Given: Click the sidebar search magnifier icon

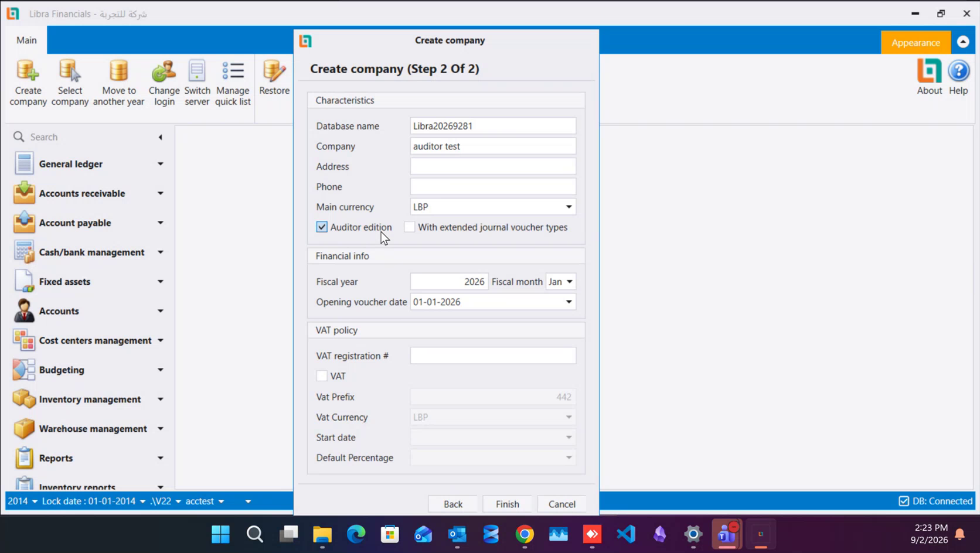Looking at the screenshot, I should pos(19,136).
